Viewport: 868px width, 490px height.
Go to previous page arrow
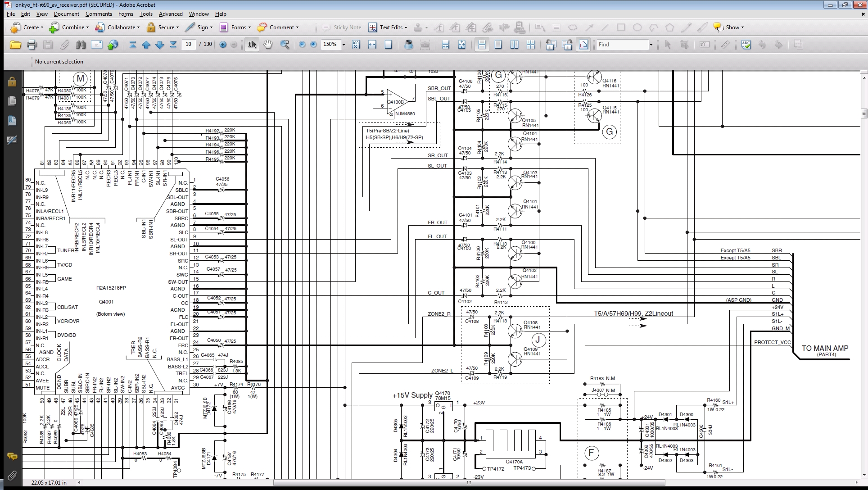coord(146,45)
